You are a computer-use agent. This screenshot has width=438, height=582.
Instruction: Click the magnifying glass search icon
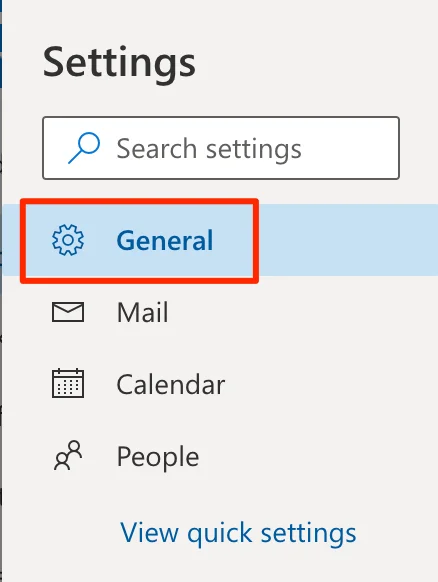pos(84,148)
